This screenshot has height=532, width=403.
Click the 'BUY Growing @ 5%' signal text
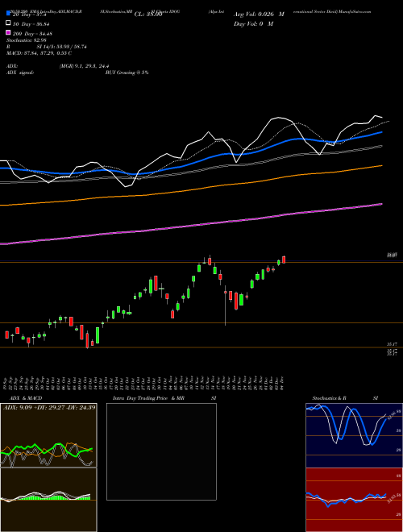point(127,73)
